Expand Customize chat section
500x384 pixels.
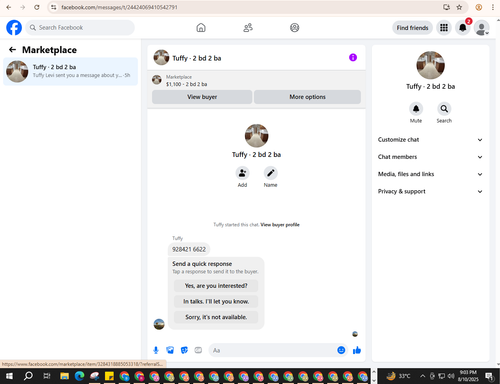pos(430,140)
